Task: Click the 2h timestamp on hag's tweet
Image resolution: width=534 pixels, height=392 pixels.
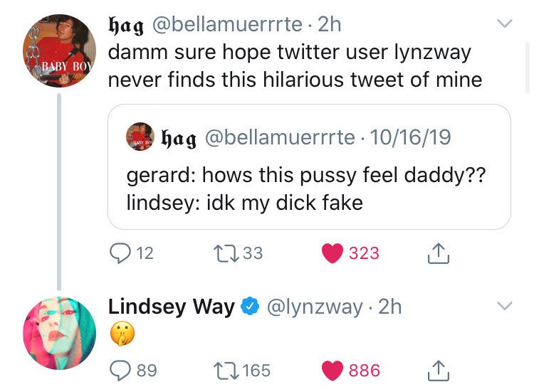Action: [x=329, y=24]
